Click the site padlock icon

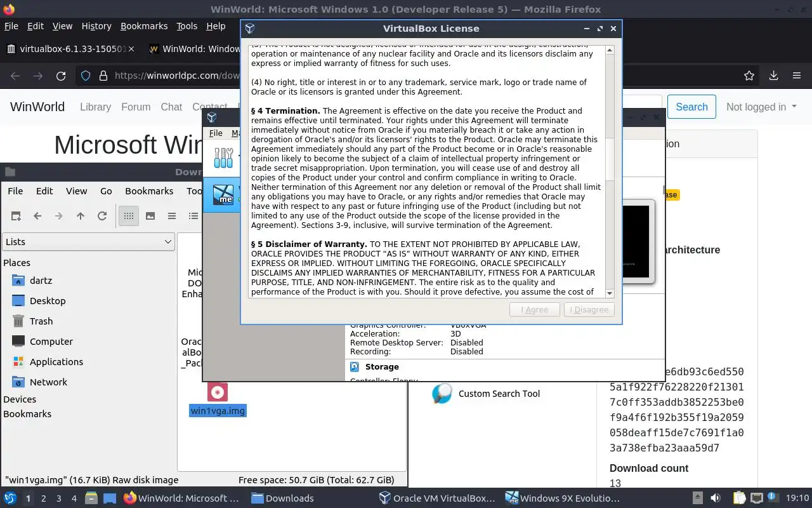coord(103,76)
